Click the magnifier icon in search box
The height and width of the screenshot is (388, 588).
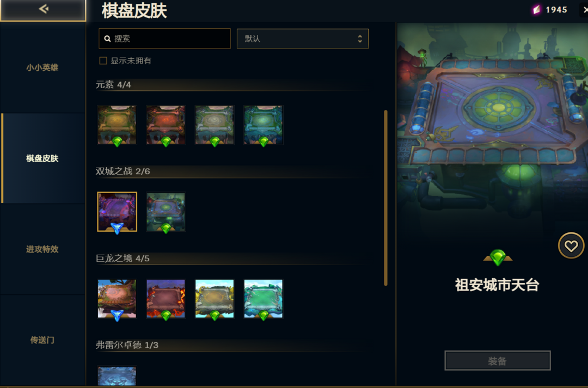click(108, 39)
